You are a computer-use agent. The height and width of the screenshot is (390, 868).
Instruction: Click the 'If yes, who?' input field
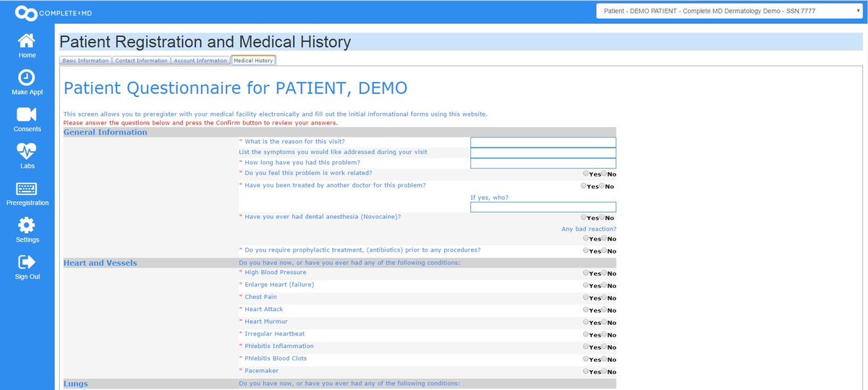[x=543, y=207]
